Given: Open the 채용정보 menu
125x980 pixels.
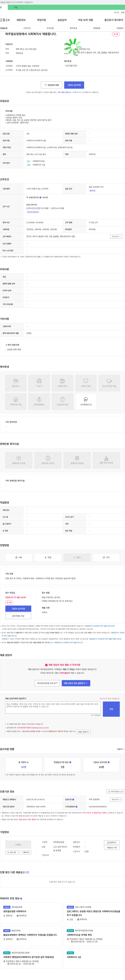Looking at the screenshot, I should click(21, 20).
